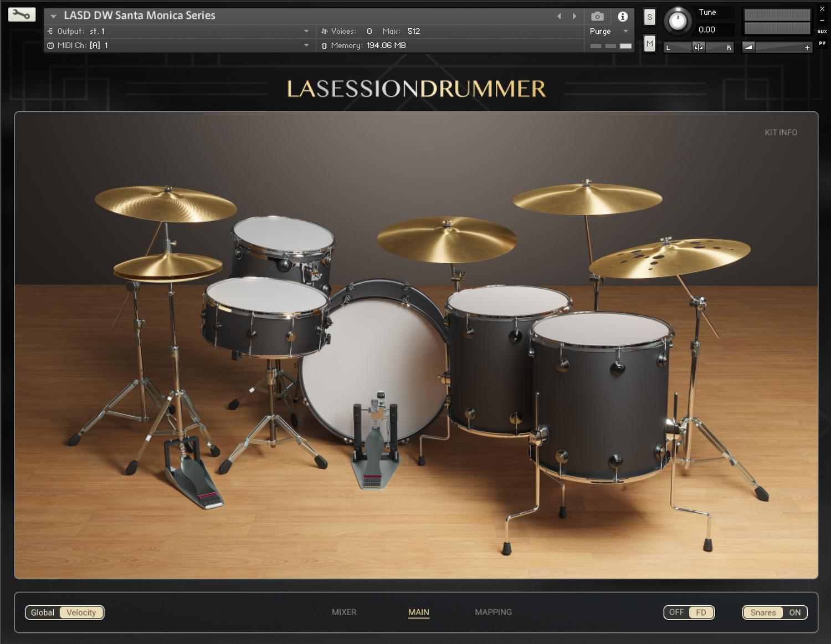
Task: Go to next instrument with right arrow
Action: coord(574,16)
